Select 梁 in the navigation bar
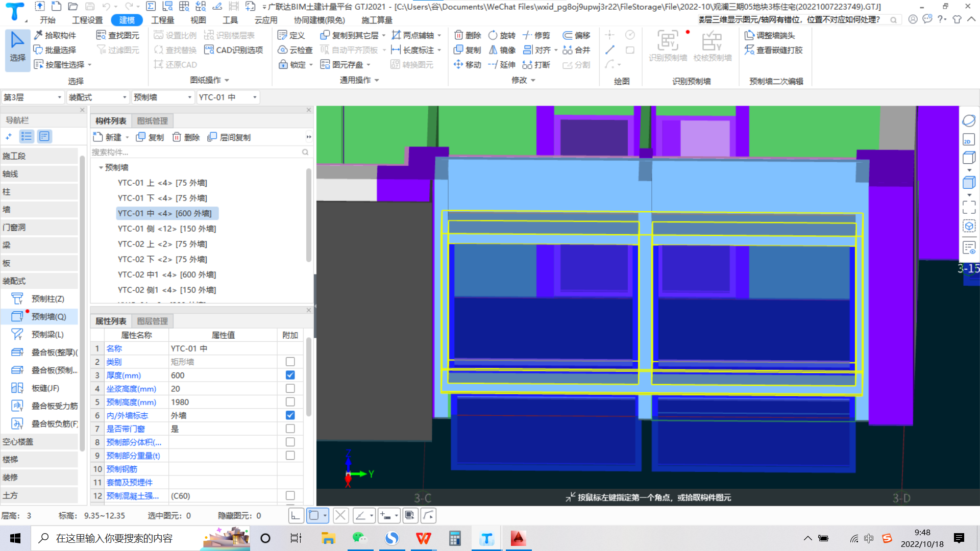The width and height of the screenshot is (980, 551). [40, 245]
